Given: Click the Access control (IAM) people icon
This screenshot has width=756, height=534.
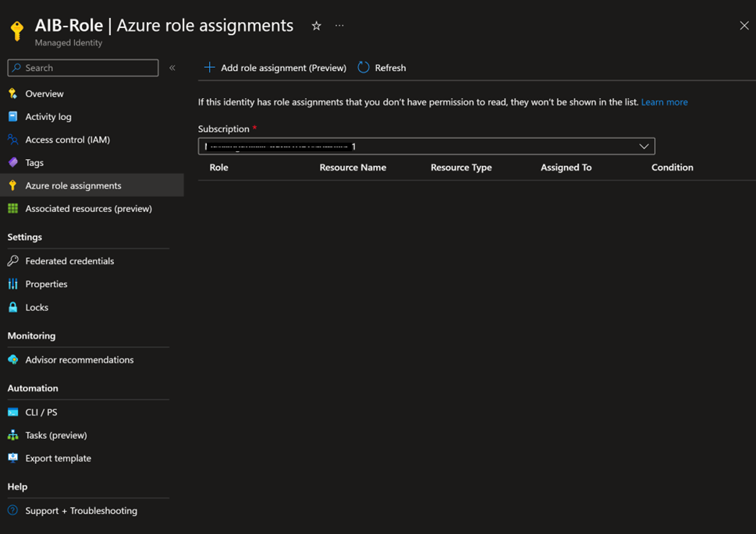Looking at the screenshot, I should tap(13, 140).
